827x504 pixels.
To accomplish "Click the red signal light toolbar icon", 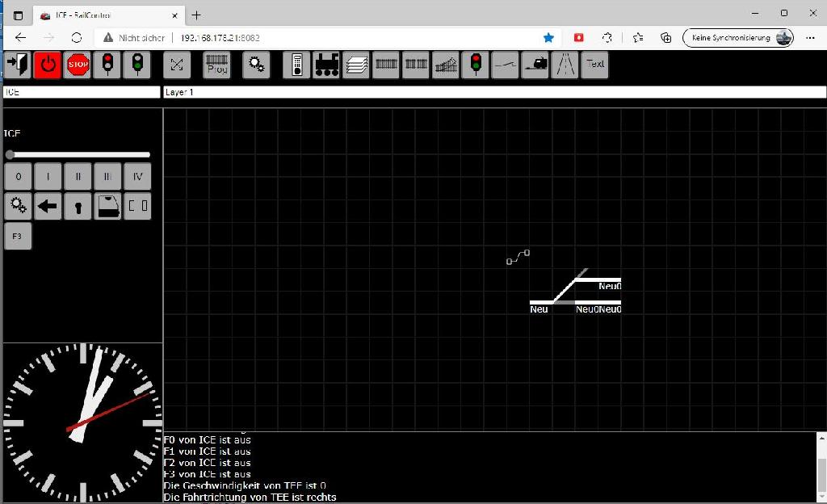I will [x=107, y=65].
